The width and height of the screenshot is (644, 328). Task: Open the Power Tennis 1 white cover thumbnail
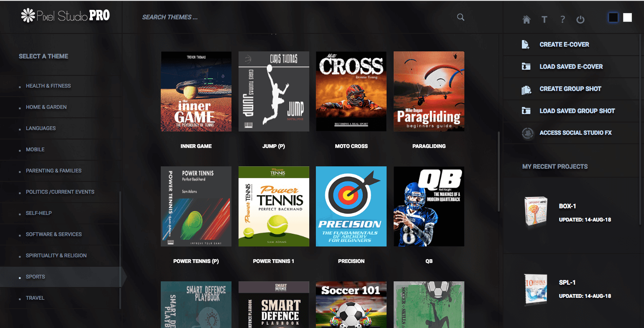pos(274,206)
